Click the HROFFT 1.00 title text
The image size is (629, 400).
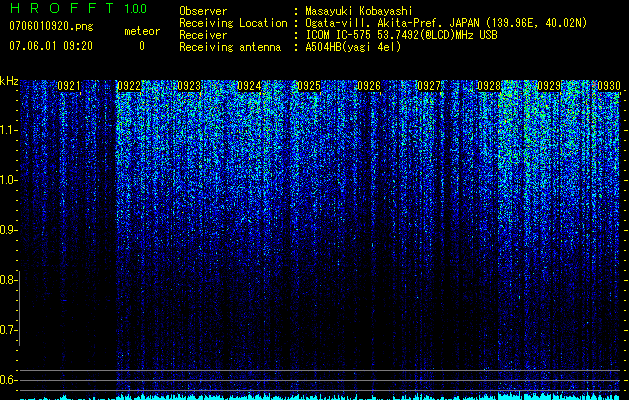78,8
